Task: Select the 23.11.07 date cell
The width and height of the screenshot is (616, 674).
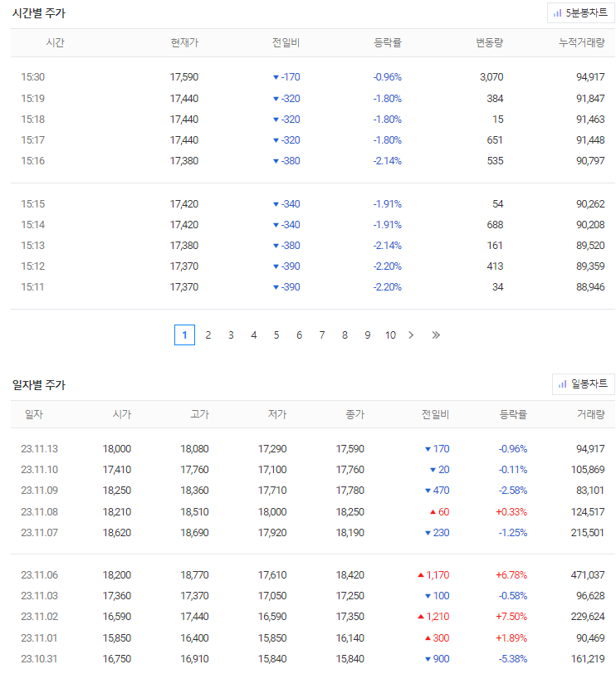Action: tap(39, 533)
